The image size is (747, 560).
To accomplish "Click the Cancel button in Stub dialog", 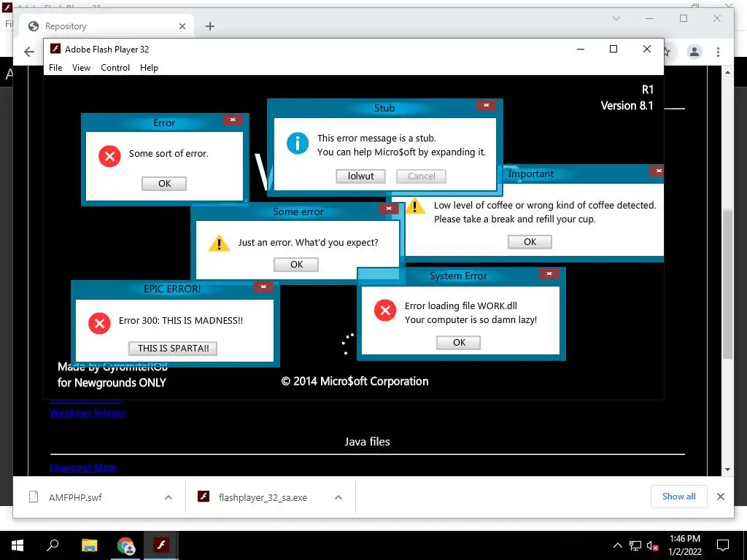I will [x=421, y=176].
